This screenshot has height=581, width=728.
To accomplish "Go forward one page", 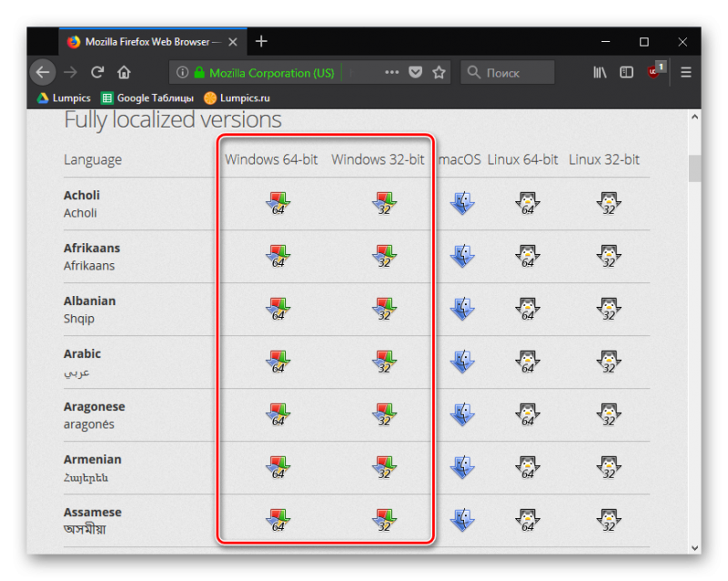I will click(x=71, y=73).
